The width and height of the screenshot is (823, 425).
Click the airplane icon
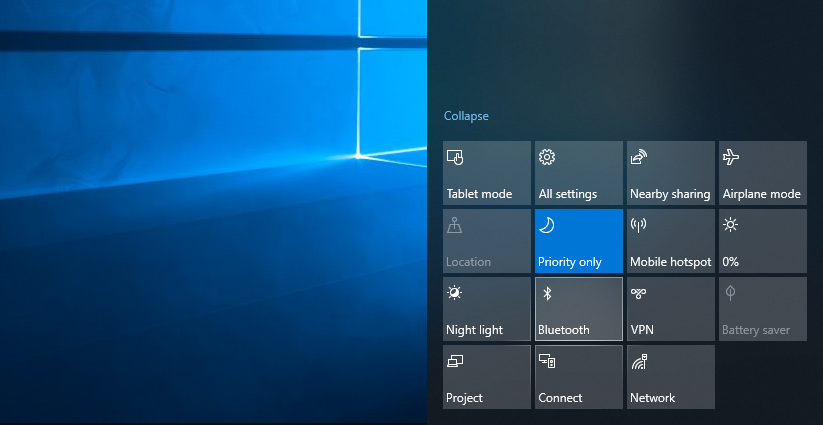(731, 156)
